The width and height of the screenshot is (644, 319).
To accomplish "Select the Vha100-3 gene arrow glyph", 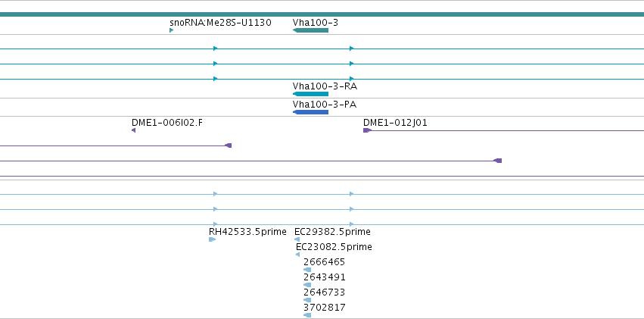I will click(x=310, y=30).
